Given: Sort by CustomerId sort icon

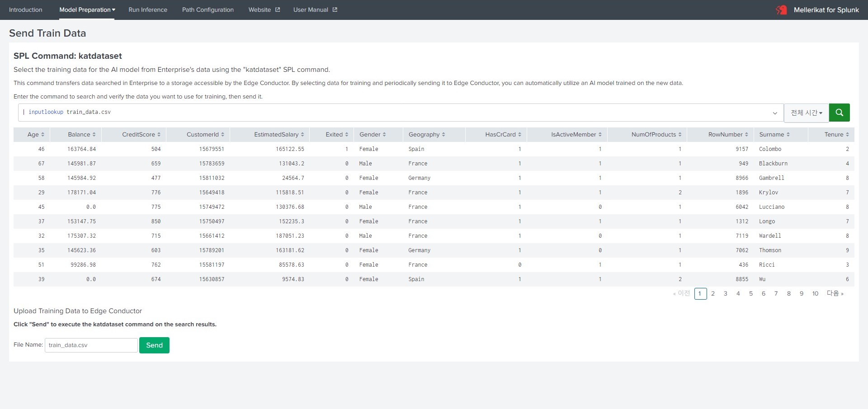Looking at the screenshot, I should coord(222,135).
